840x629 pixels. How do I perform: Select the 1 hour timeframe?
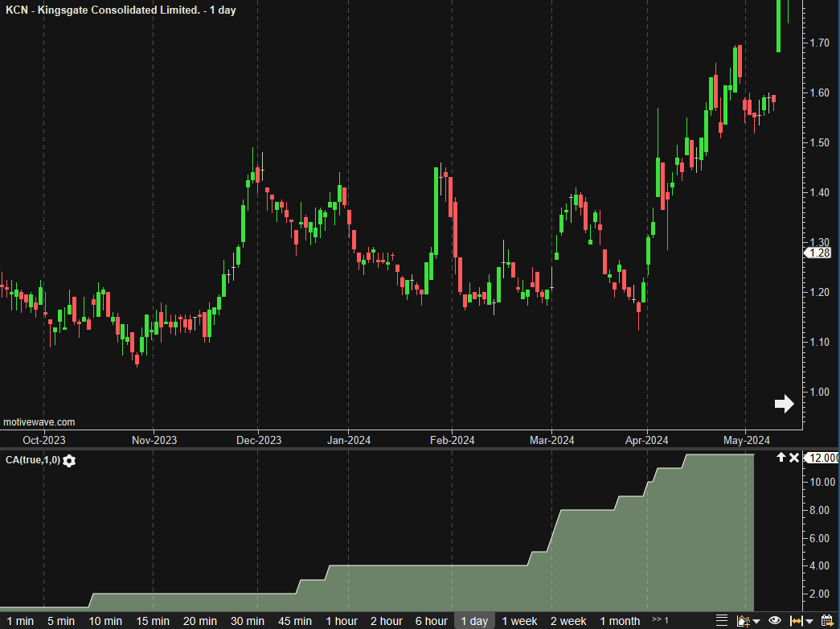(342, 621)
